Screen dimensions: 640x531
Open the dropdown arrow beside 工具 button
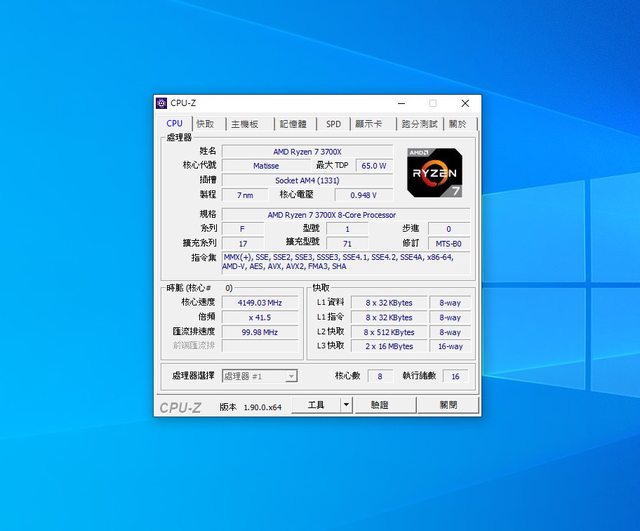pos(346,405)
